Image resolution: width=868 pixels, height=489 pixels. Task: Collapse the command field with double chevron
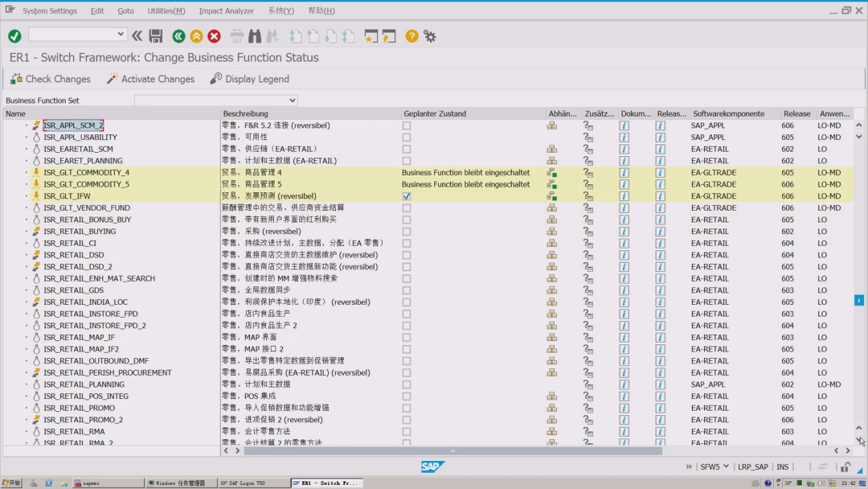[137, 36]
